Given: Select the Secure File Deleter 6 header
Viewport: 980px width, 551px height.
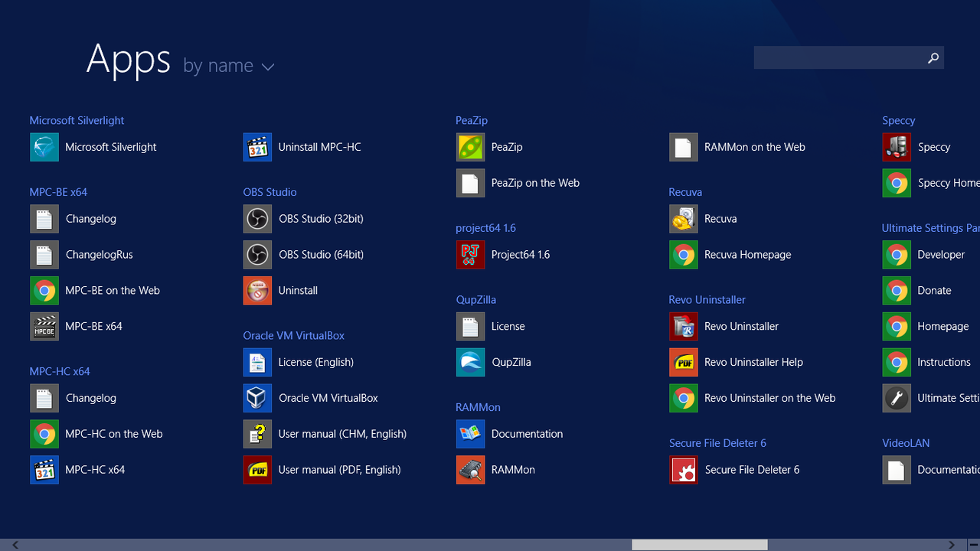Looking at the screenshot, I should [x=717, y=443].
